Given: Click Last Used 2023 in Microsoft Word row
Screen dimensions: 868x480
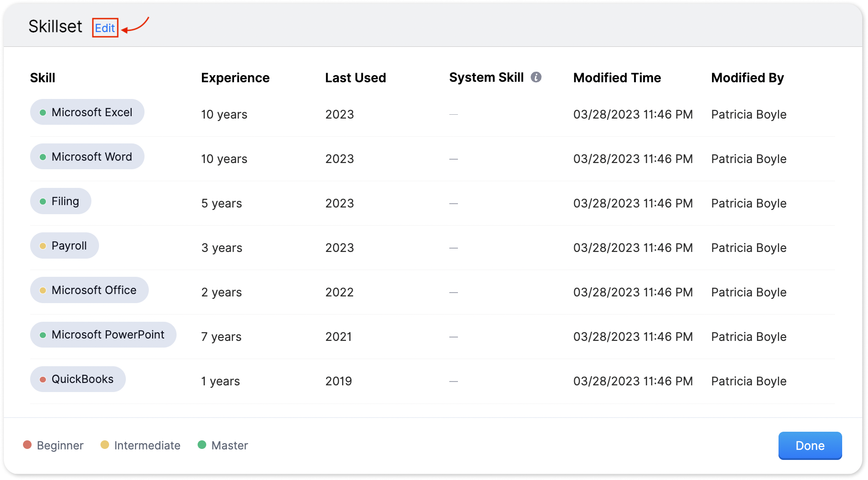Looking at the screenshot, I should point(340,159).
